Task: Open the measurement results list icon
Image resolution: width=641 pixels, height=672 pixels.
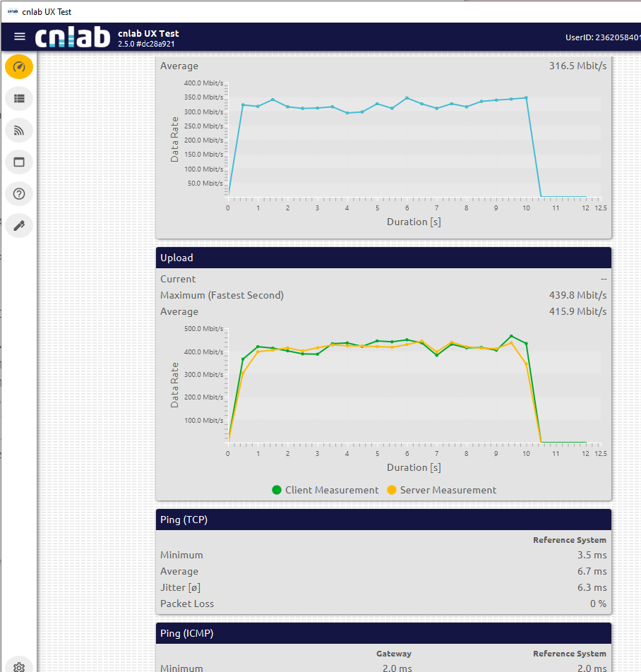Action: [19, 98]
